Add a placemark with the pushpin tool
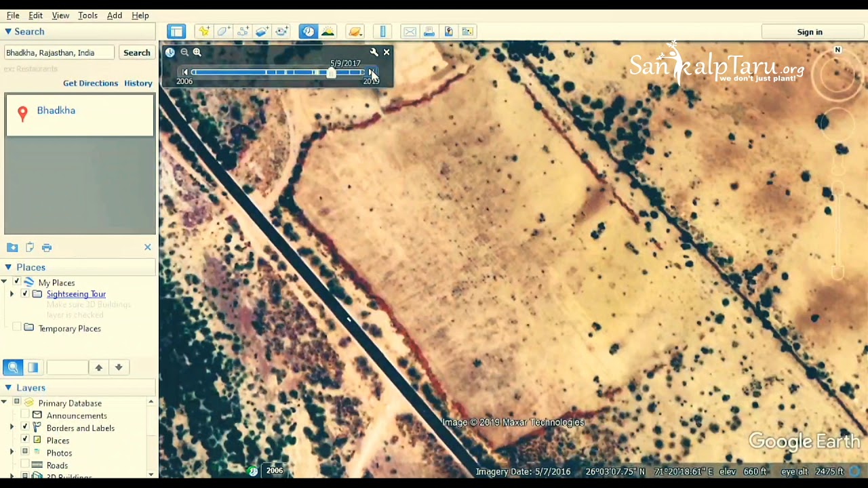The height and width of the screenshot is (488, 868). tap(203, 31)
